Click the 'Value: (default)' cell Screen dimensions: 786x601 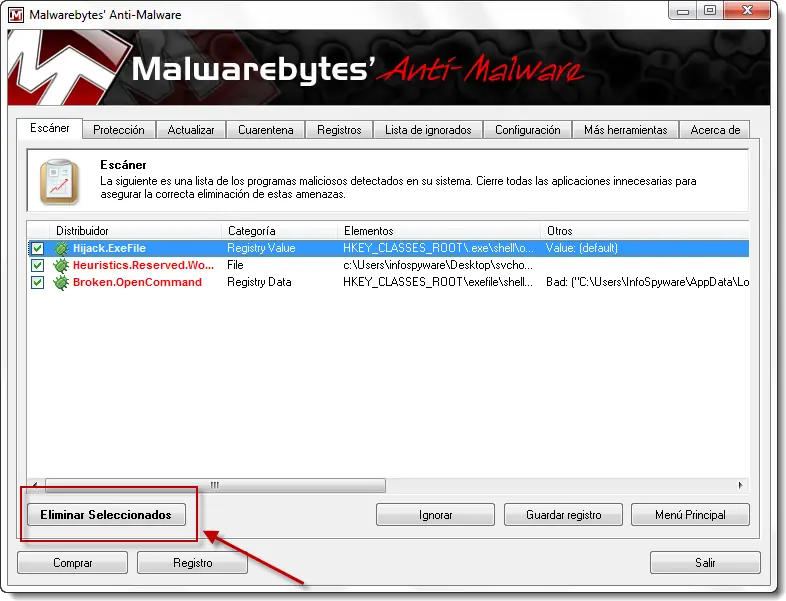click(x=581, y=248)
